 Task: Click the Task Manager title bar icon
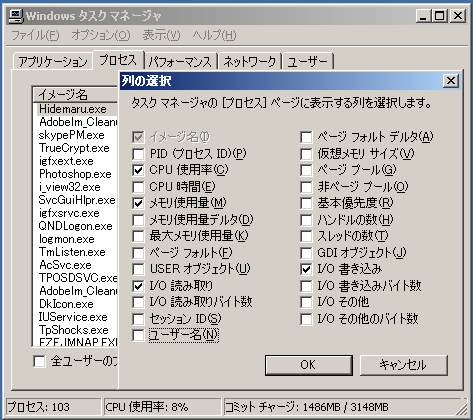tap(16, 16)
